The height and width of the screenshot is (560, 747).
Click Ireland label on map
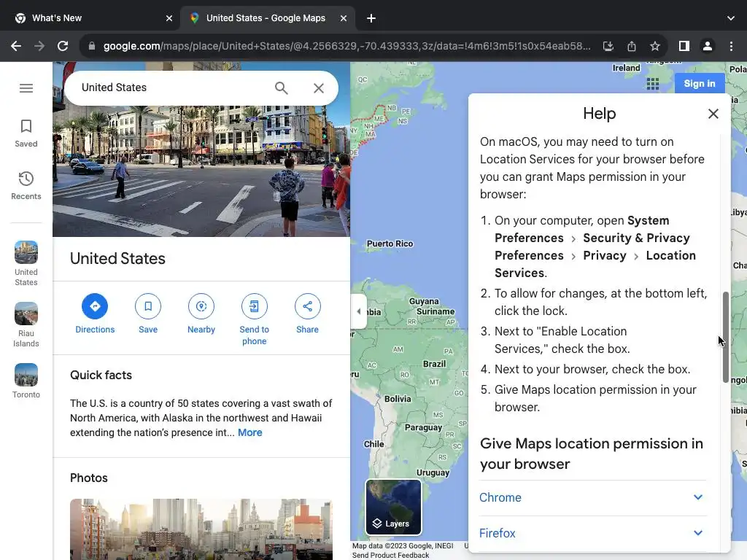click(626, 68)
